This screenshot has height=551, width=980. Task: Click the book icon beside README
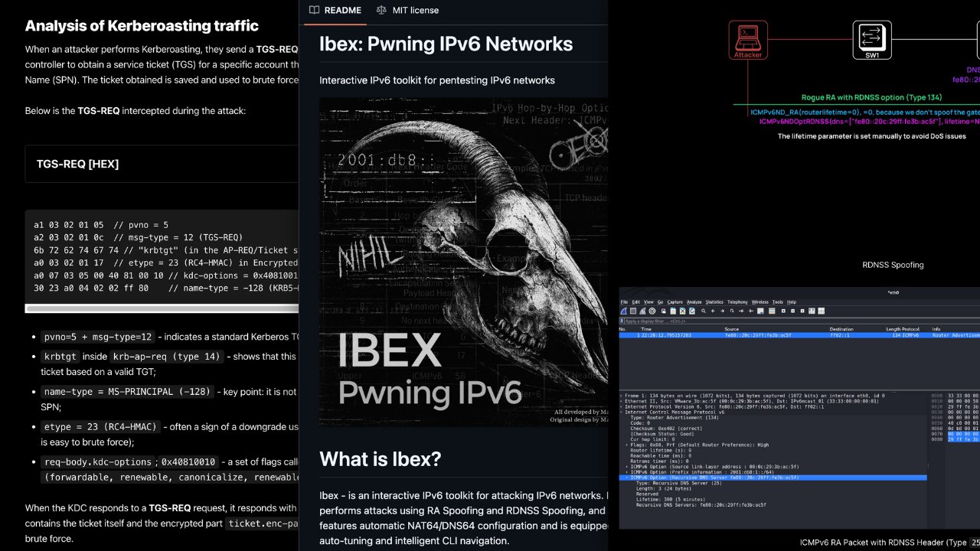tap(314, 11)
